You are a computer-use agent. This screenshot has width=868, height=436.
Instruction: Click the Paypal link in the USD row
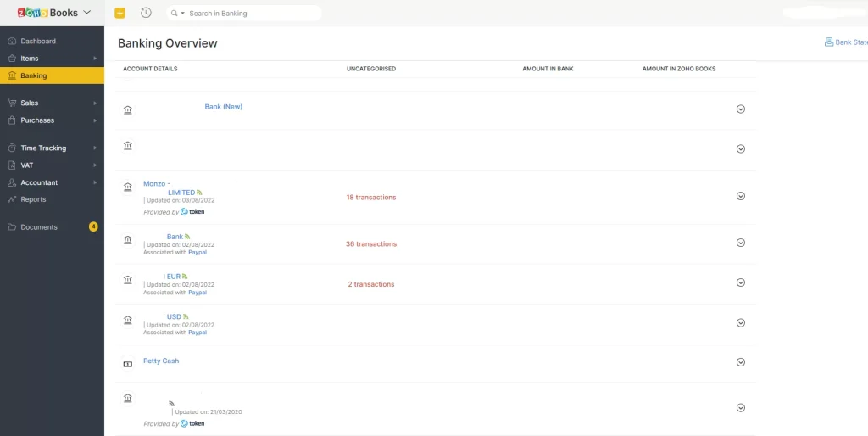click(198, 333)
